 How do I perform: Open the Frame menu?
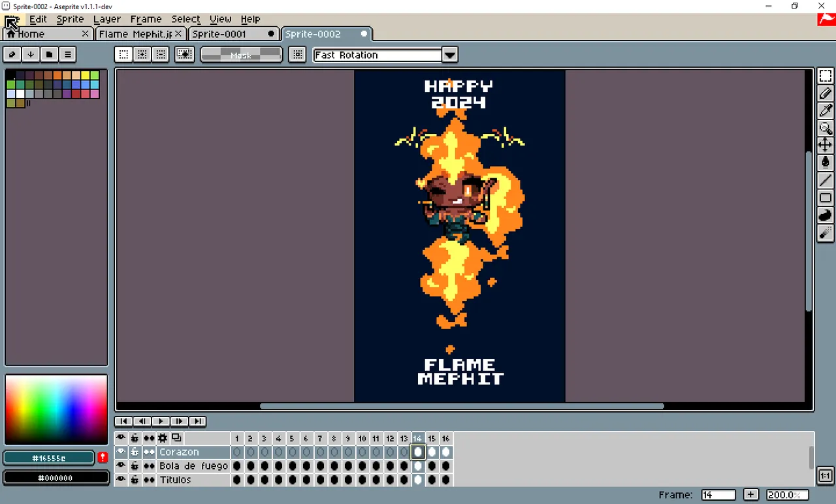146,19
